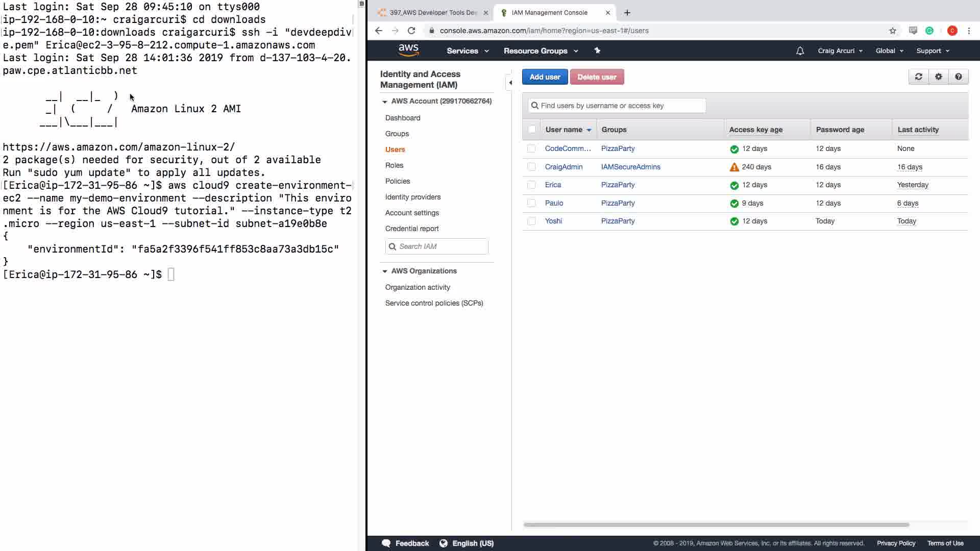980x551 pixels.
Task: Click the pin shortcut icon in navbar
Action: coord(597,51)
